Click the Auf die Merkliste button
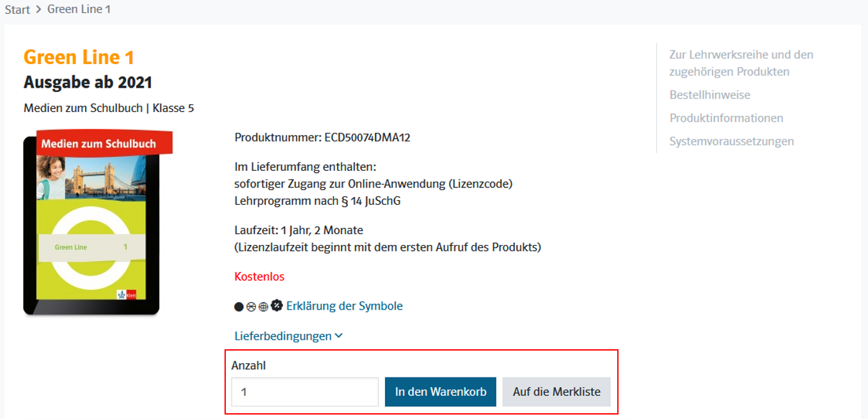 pos(556,391)
